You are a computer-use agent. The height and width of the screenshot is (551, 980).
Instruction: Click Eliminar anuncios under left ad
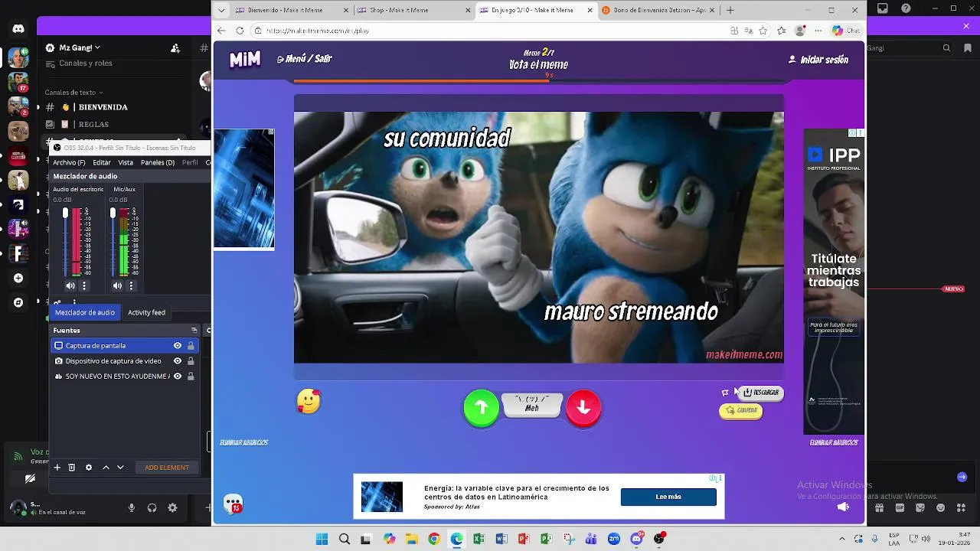tap(243, 442)
